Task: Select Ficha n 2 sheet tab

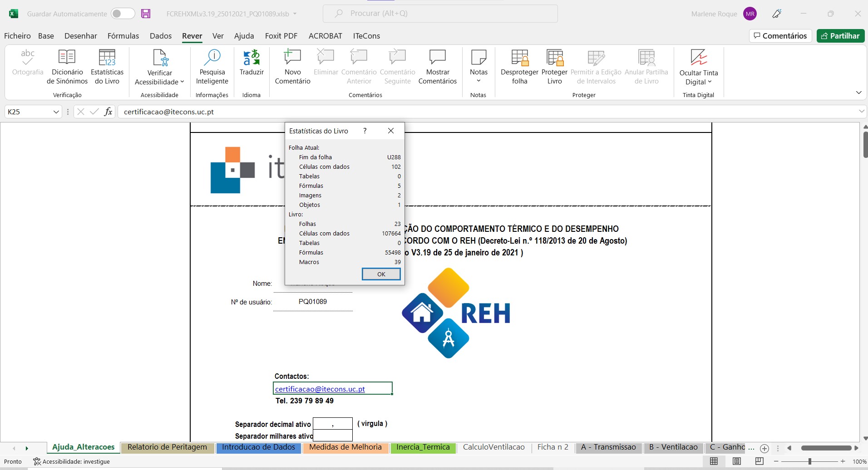Action: click(x=552, y=447)
